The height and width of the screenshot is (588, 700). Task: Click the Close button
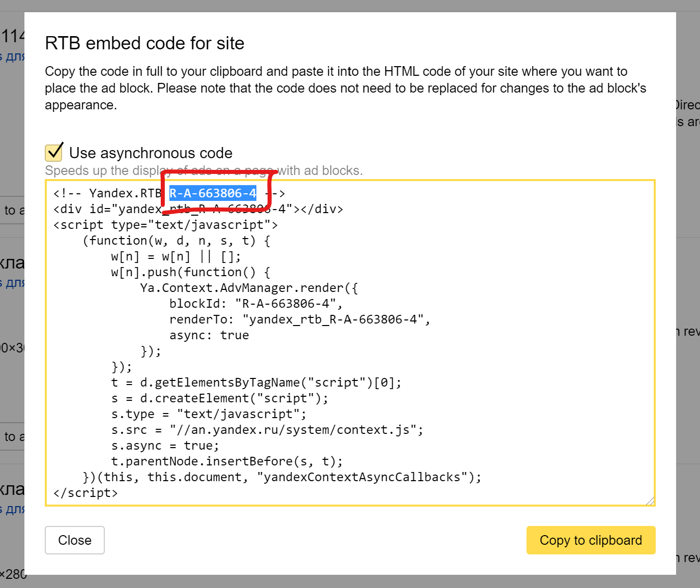coord(75,540)
